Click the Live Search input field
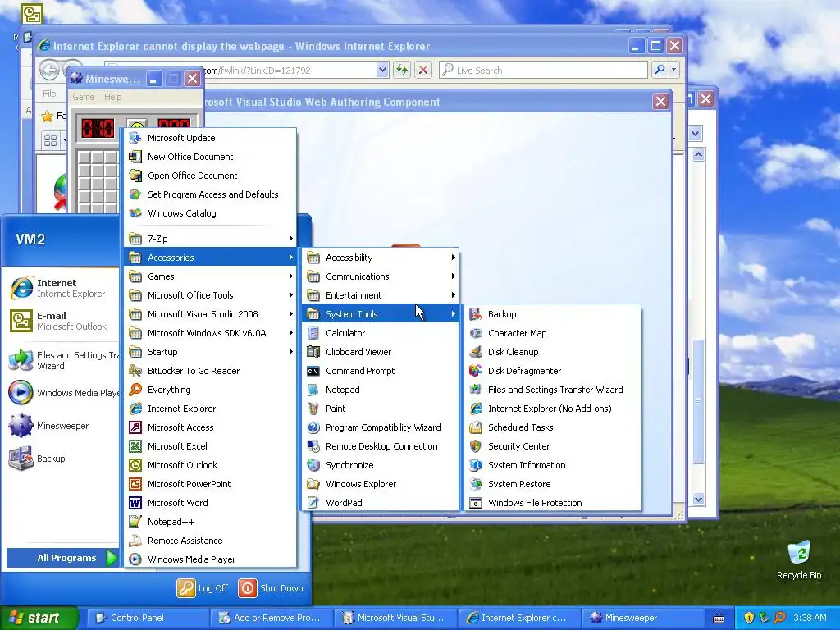The height and width of the screenshot is (630, 840). point(543,70)
